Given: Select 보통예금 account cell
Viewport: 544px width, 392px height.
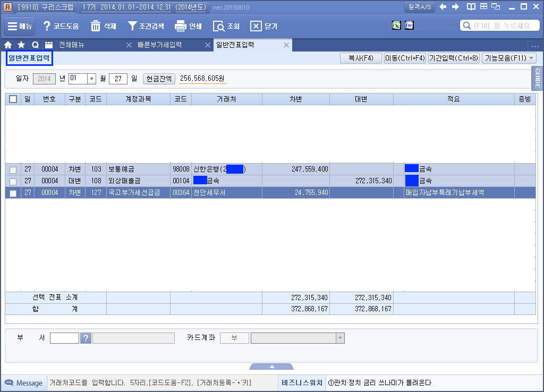Looking at the screenshot, I should point(138,169).
